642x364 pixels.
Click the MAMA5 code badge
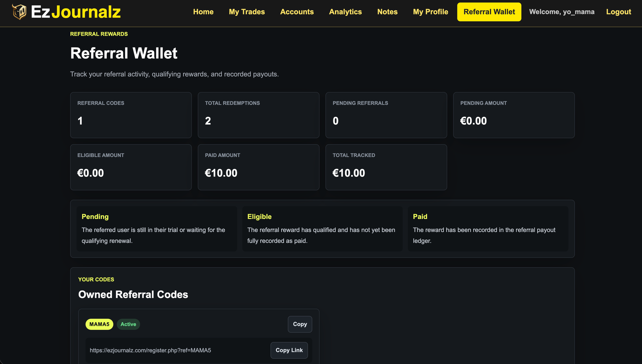point(100,324)
